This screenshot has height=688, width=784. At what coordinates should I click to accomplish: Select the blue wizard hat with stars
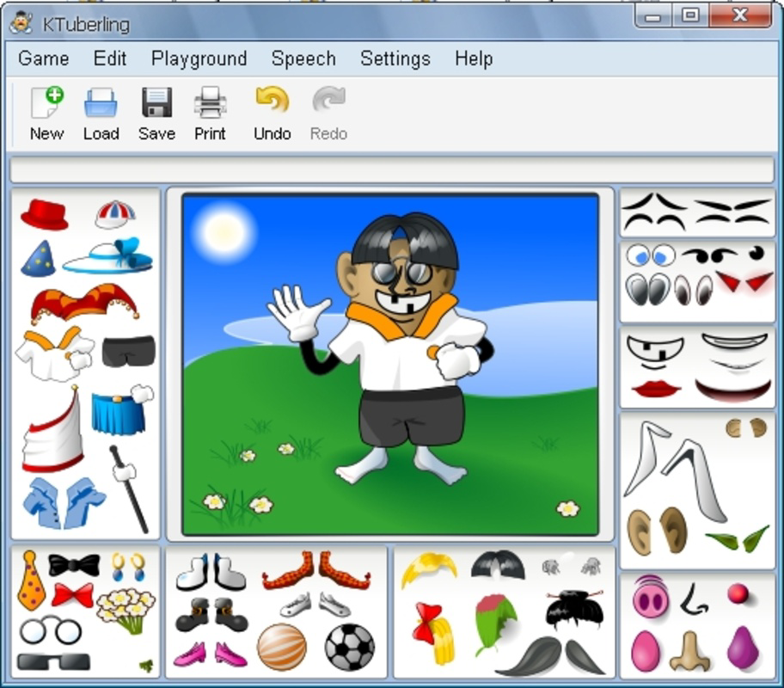coord(39,259)
